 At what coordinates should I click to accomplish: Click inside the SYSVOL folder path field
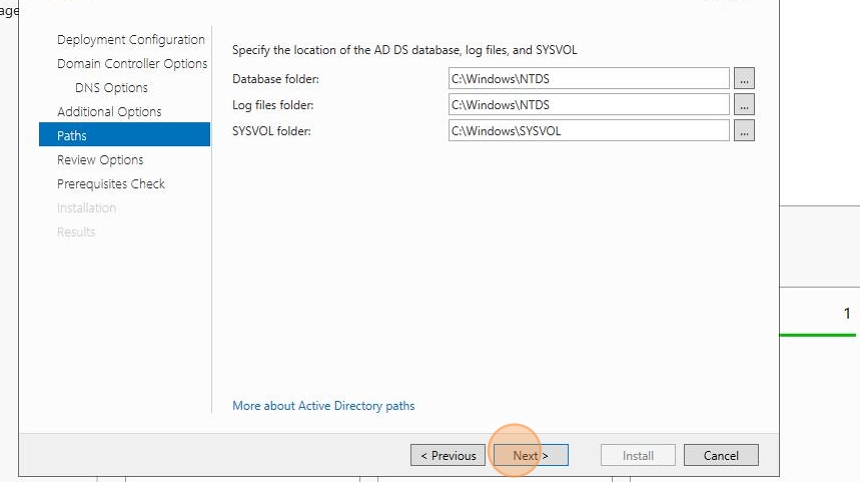[x=589, y=131]
